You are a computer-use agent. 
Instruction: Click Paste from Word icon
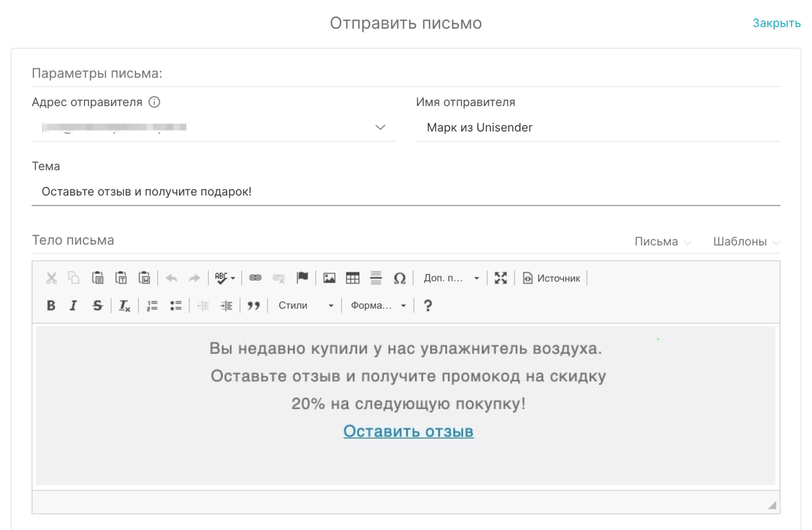(x=144, y=278)
